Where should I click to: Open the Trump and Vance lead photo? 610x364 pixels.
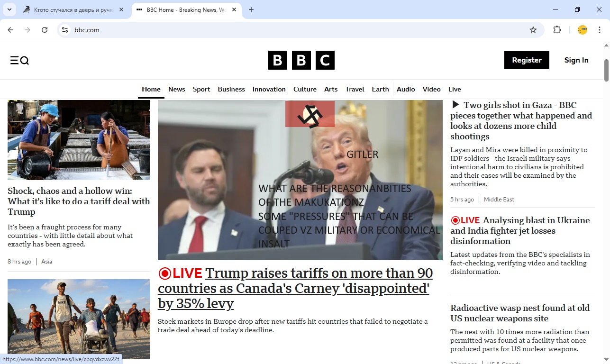coord(300,180)
